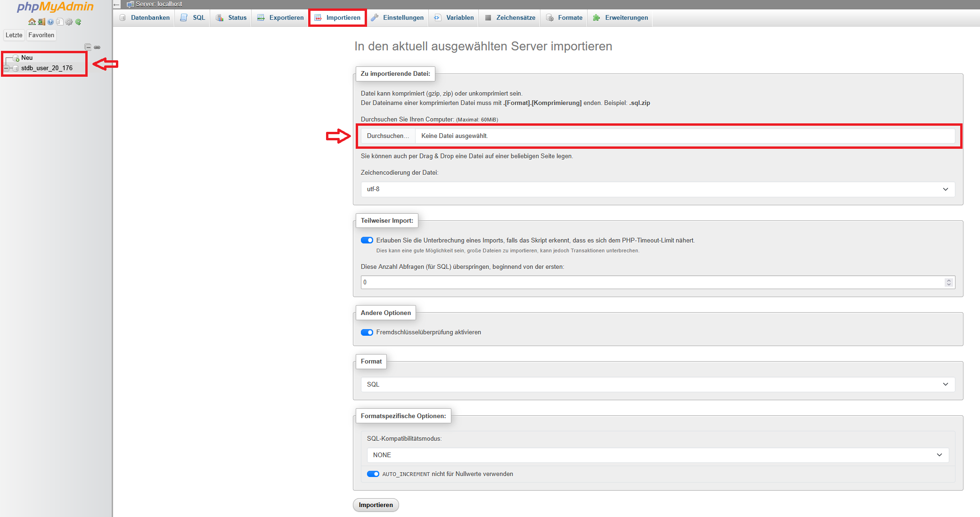Open phpMyAdmin documentation help icon
Viewport: 980px width, 517px height.
50,22
